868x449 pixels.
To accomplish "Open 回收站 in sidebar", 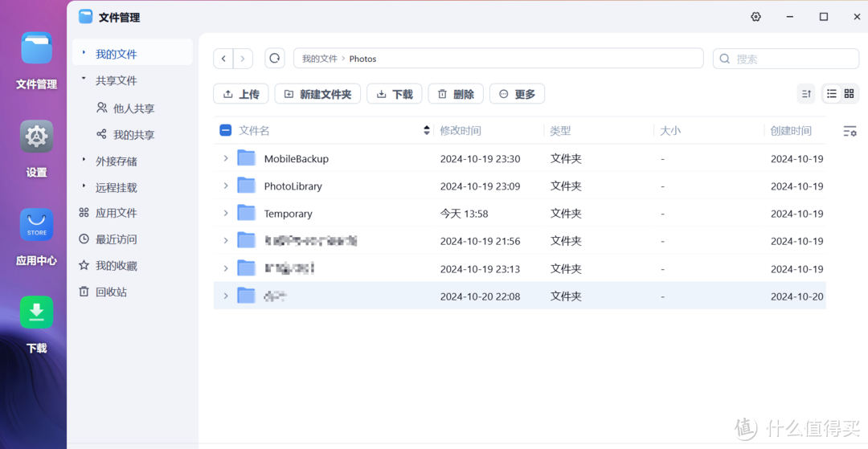I will 103,292.
